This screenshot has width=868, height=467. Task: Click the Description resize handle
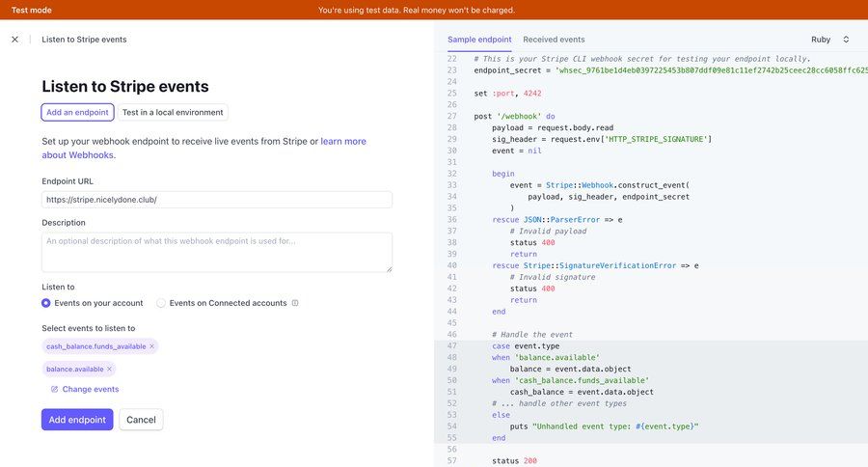coord(390,269)
